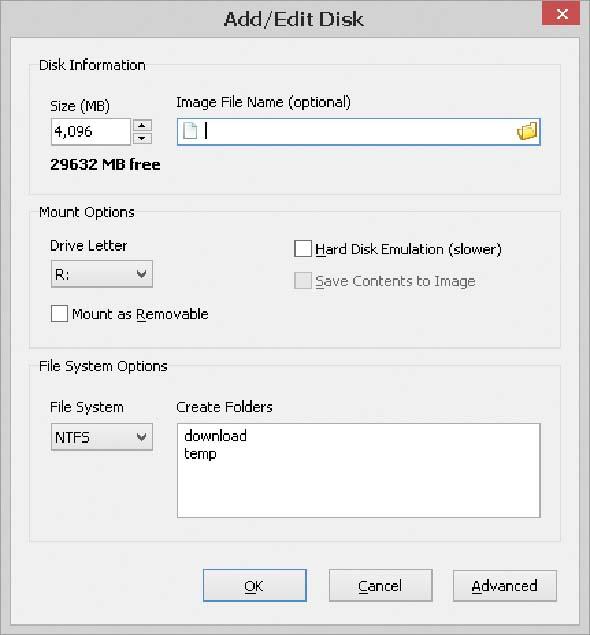Click the Hard Disk Emulation (slower) label

point(408,249)
